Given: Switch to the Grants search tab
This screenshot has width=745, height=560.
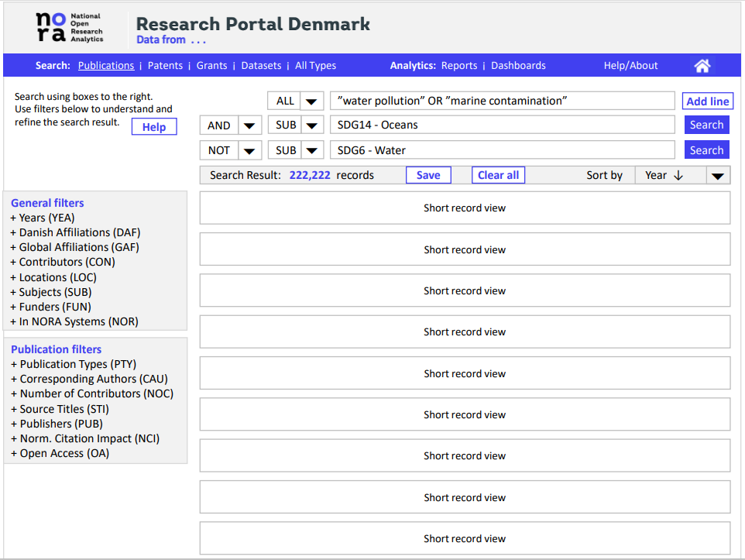Looking at the screenshot, I should [211, 66].
